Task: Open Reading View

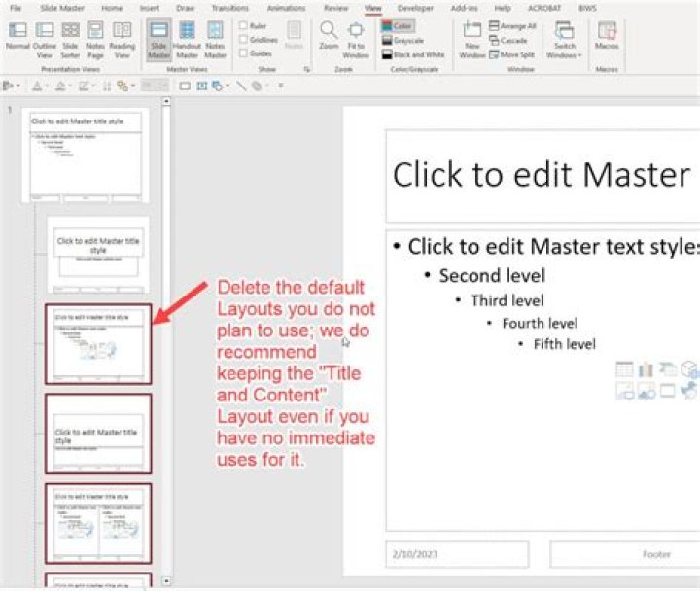Action: 122,41
